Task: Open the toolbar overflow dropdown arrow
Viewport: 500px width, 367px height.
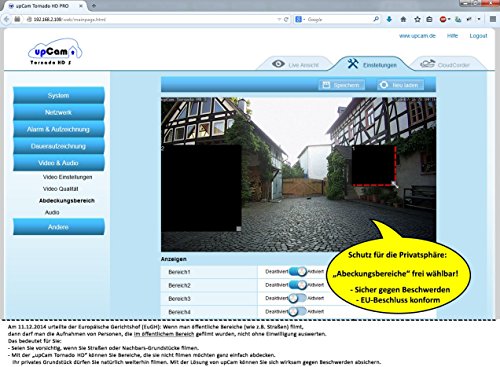Action: [x=479, y=19]
